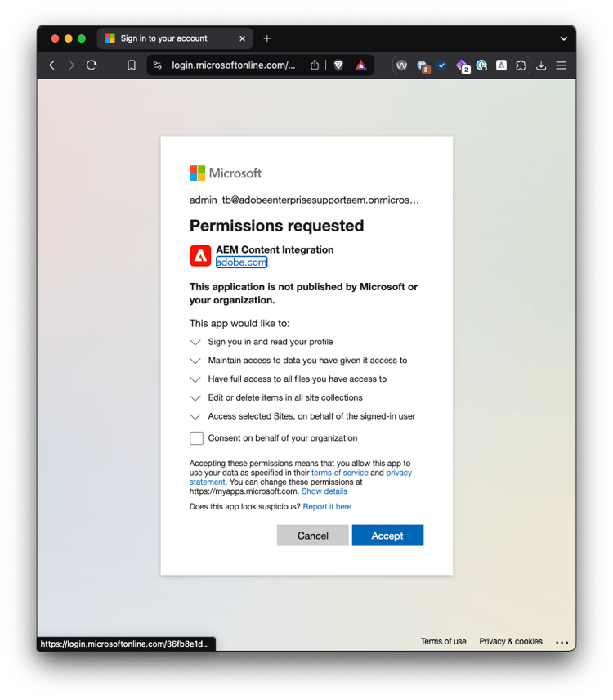Open the Extensions puzzle piece menu

pyautogui.click(x=521, y=65)
